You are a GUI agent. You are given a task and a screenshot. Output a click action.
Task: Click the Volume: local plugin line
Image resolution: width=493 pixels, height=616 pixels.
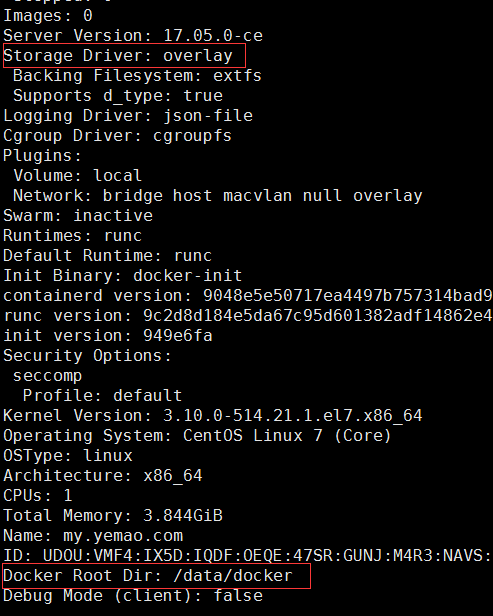(x=77, y=175)
